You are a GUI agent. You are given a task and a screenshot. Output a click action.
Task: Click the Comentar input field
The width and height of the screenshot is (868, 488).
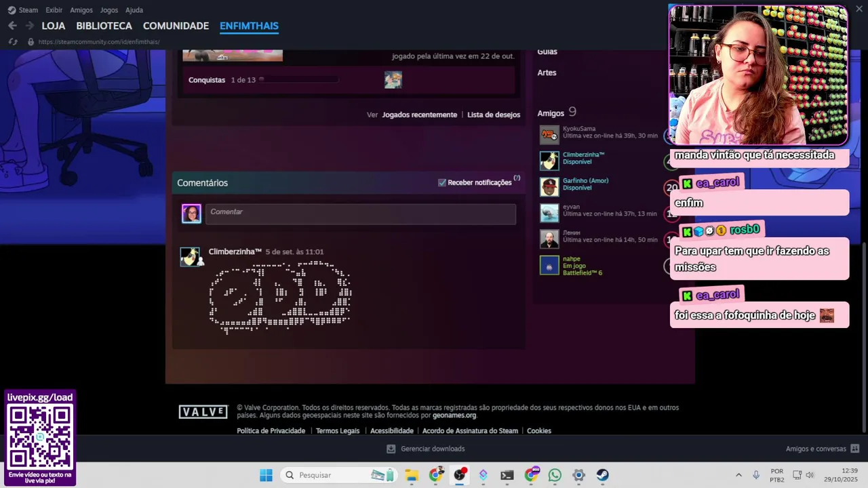click(360, 213)
